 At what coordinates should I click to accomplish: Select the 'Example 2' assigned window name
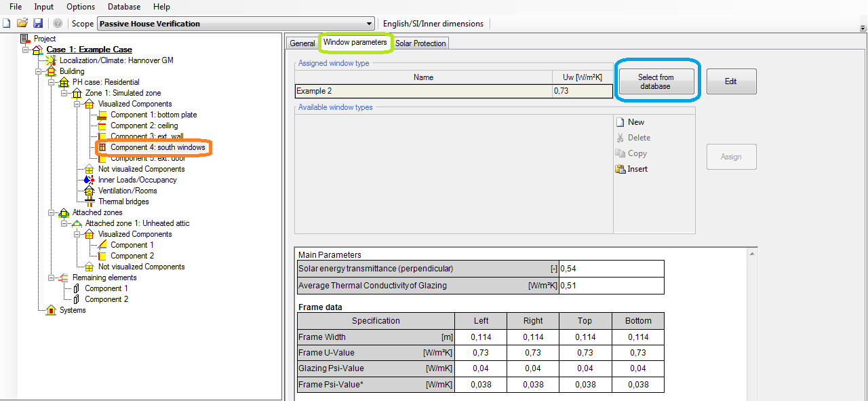(423, 91)
